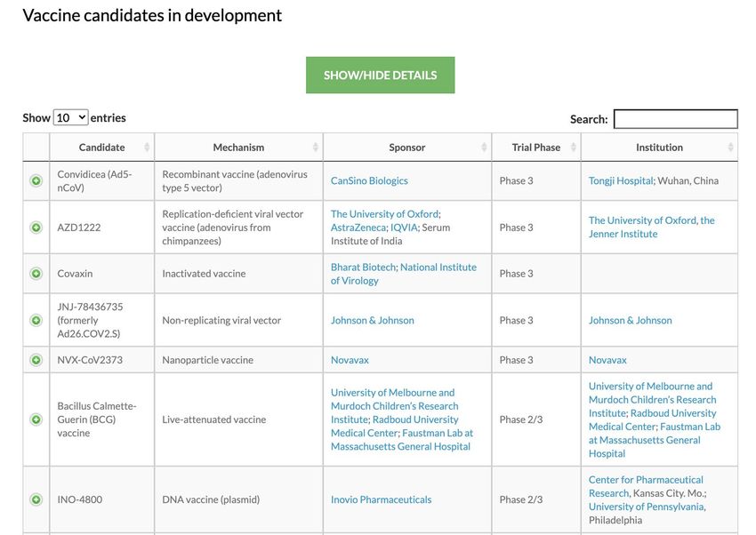Open the Bharat Biotech sponsor link
This screenshot has height=535, width=756.
click(363, 267)
